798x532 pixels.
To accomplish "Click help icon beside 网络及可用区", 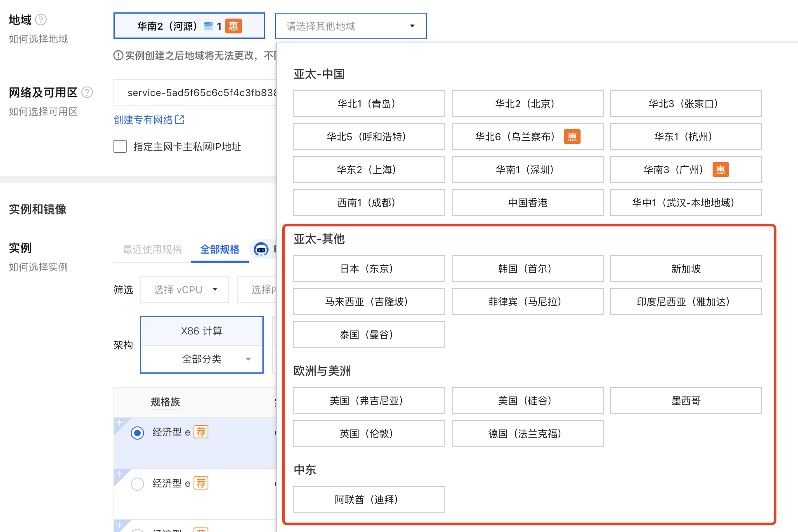I will [x=87, y=92].
